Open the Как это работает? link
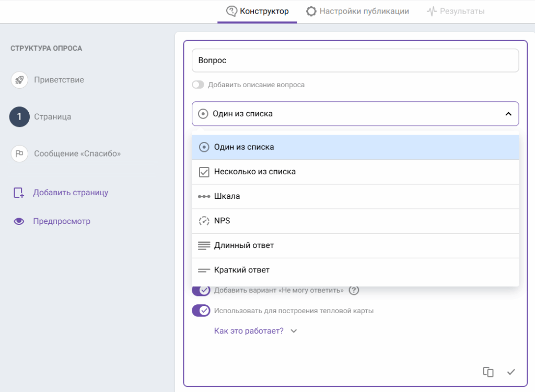Screen dimensions: 535x392 coord(249,331)
